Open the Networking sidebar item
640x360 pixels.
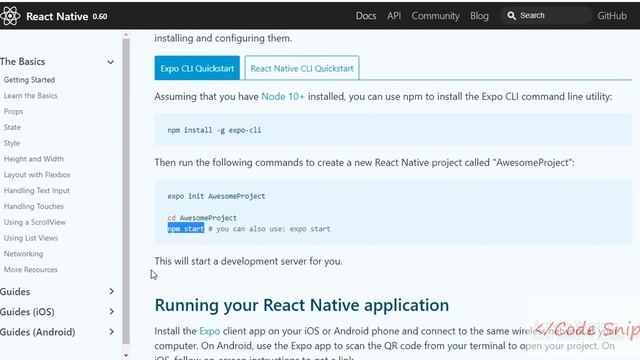[23, 254]
